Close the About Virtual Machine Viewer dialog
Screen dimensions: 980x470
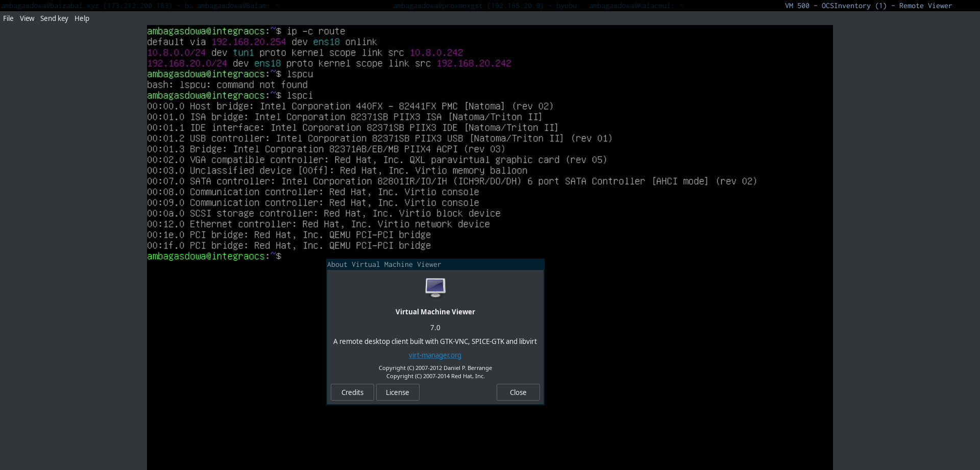point(518,392)
